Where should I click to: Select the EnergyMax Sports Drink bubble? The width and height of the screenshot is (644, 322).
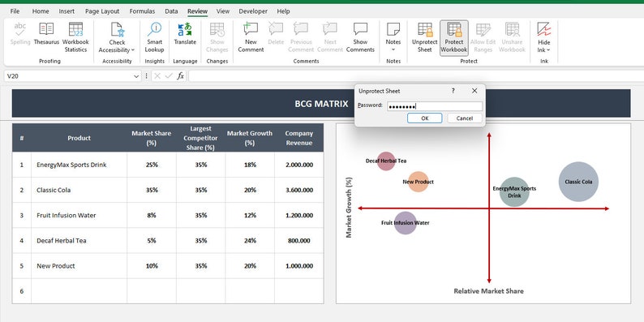pos(514,191)
